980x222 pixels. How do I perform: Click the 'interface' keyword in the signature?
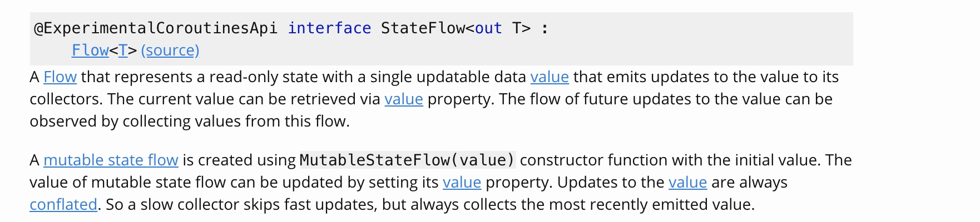(x=329, y=28)
